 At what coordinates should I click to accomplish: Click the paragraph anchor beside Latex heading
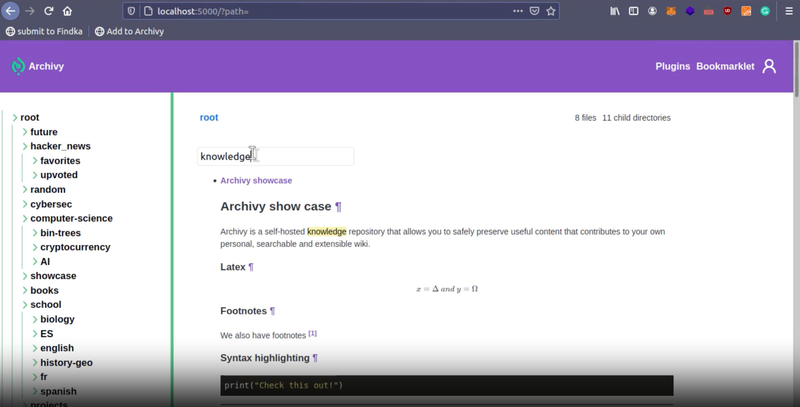pyautogui.click(x=251, y=267)
